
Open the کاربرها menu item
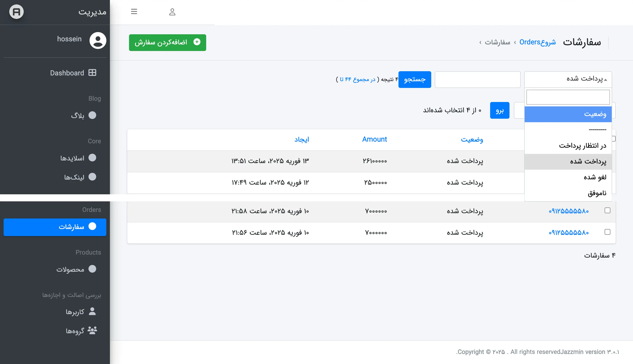(x=55, y=312)
